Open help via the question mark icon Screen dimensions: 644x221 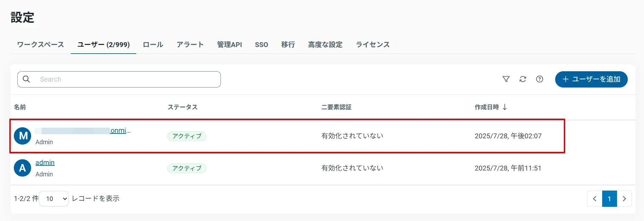pyautogui.click(x=539, y=79)
